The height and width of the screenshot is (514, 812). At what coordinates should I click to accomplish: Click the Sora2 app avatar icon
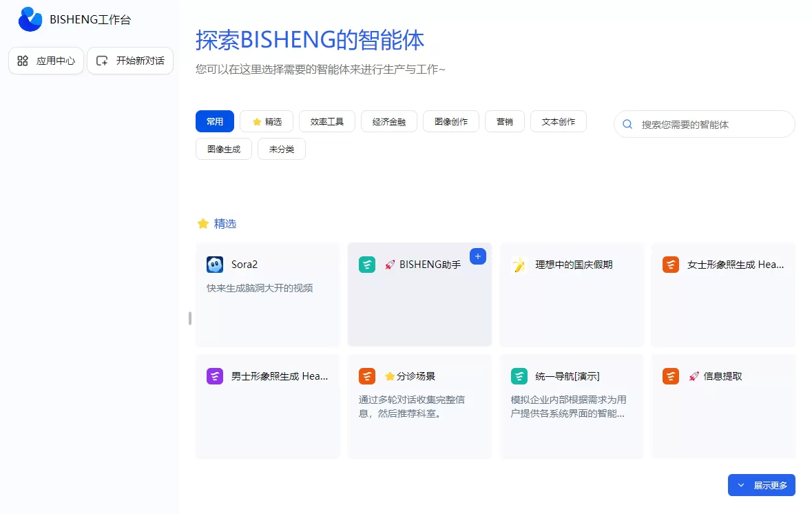coord(215,265)
